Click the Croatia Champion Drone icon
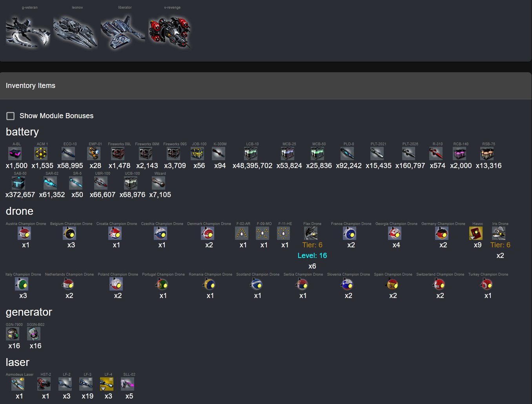 point(115,233)
